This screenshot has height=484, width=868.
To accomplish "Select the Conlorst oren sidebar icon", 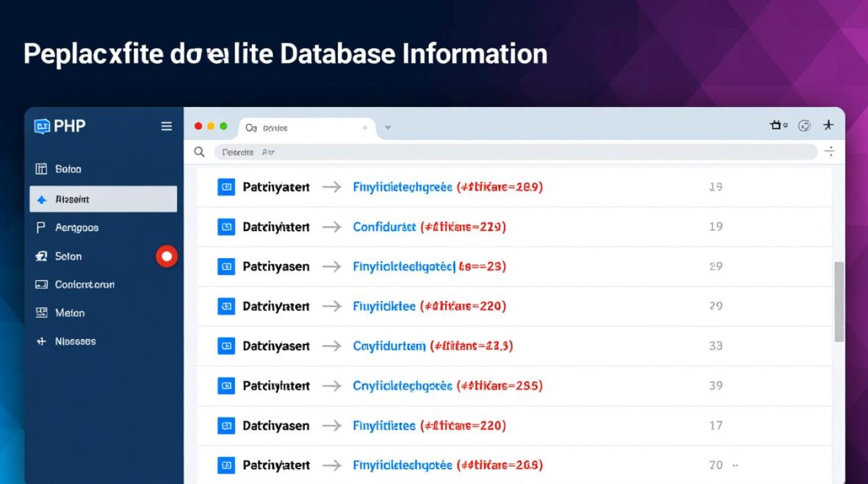I will click(40, 284).
